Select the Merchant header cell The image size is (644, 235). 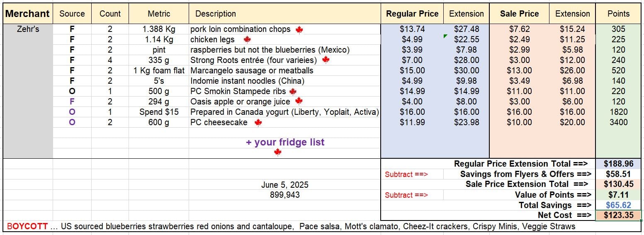coord(28,14)
